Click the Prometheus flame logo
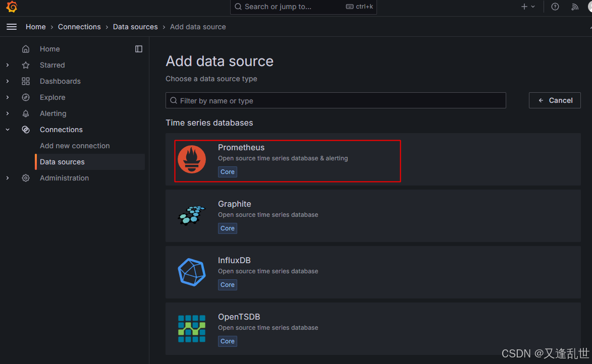This screenshot has height=364, width=592. tap(192, 159)
